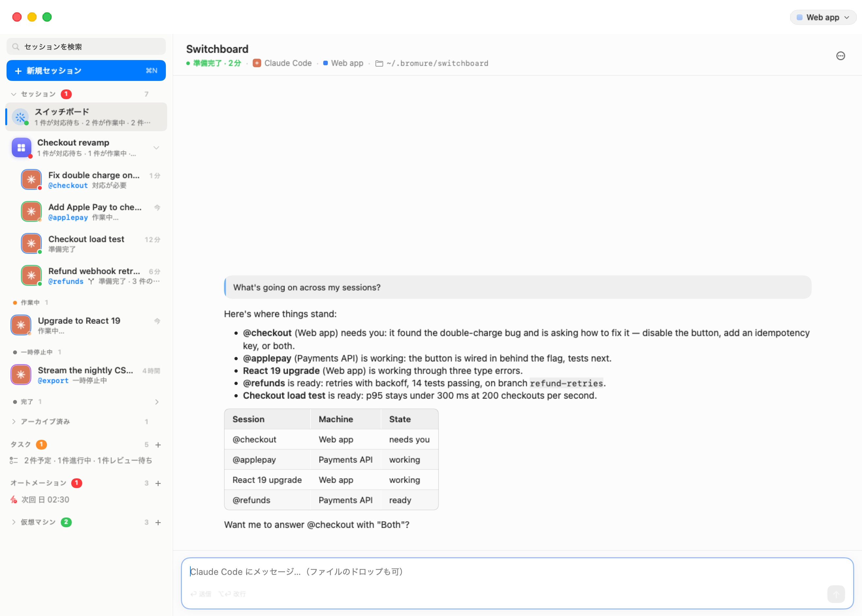Click the automation icon beside 次回 日 02:30
This screenshot has width=862, height=616.
pos(14,500)
